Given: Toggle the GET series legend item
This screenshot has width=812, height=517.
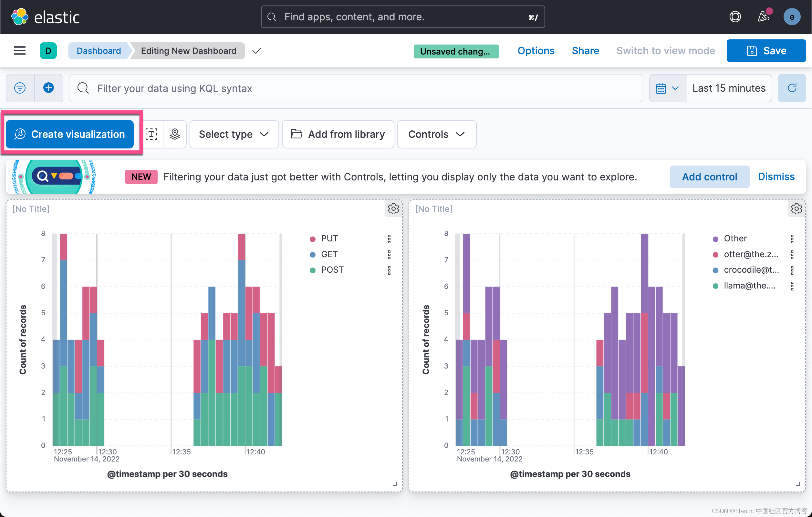Looking at the screenshot, I should 329,254.
